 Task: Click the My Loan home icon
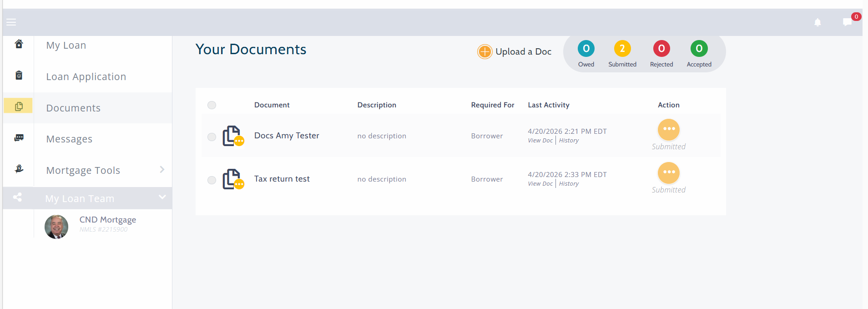(19, 44)
